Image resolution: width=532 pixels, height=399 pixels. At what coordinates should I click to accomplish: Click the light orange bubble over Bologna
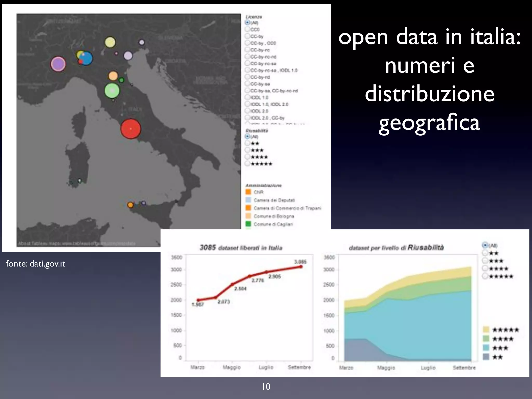[113, 76]
